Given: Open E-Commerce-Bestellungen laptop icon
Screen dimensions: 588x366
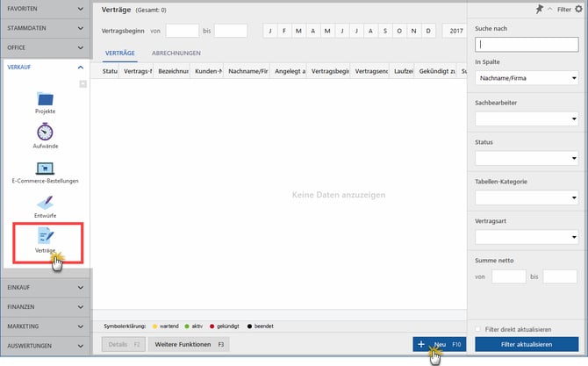Looking at the screenshot, I should pos(46,168).
